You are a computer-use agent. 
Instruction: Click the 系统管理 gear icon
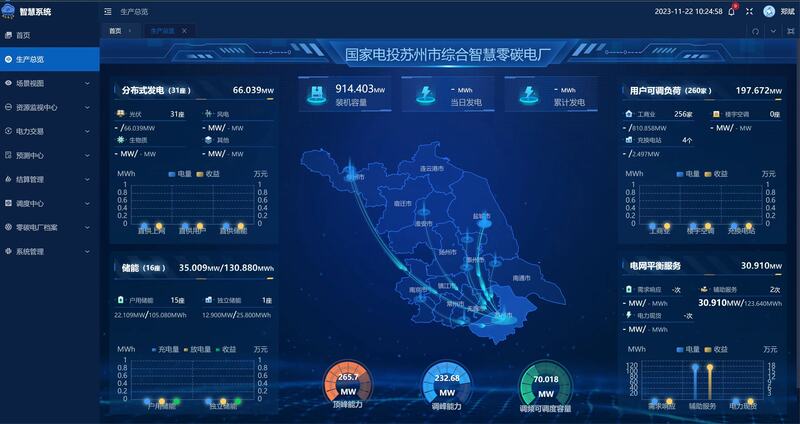point(8,251)
